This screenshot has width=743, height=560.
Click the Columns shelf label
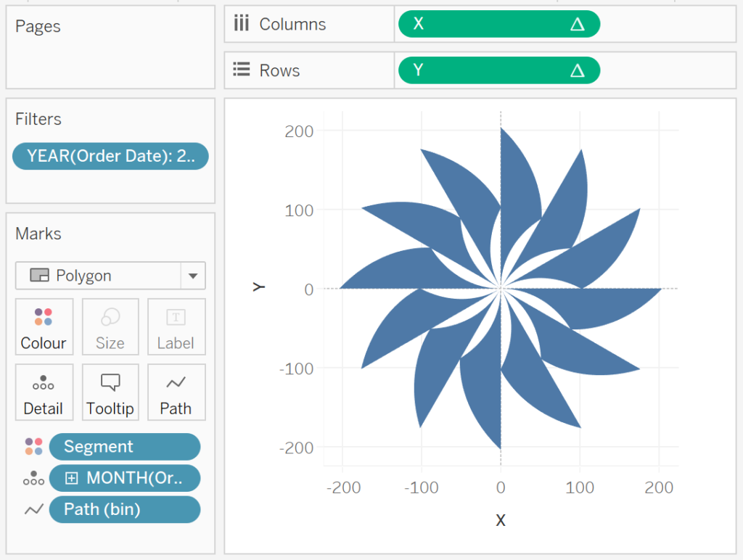point(292,24)
